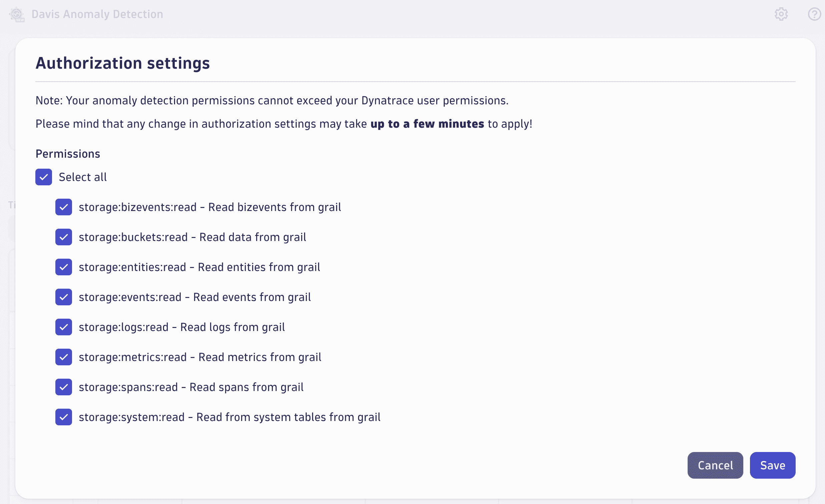The width and height of the screenshot is (825, 504).
Task: Click the storage:spans:read label text
Action: (191, 387)
